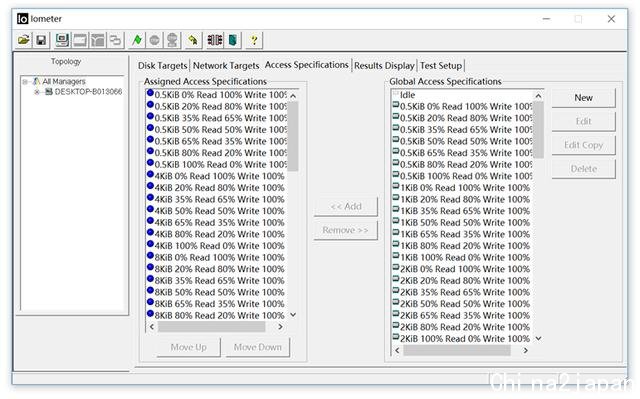Click the Remove >> button

click(x=345, y=230)
